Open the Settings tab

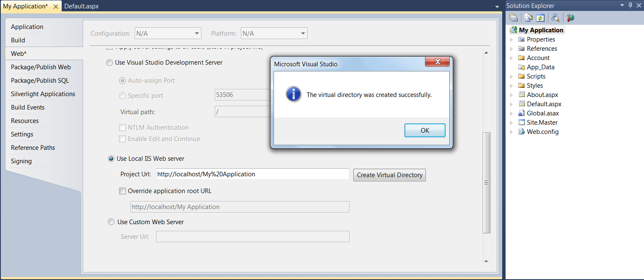(44, 134)
